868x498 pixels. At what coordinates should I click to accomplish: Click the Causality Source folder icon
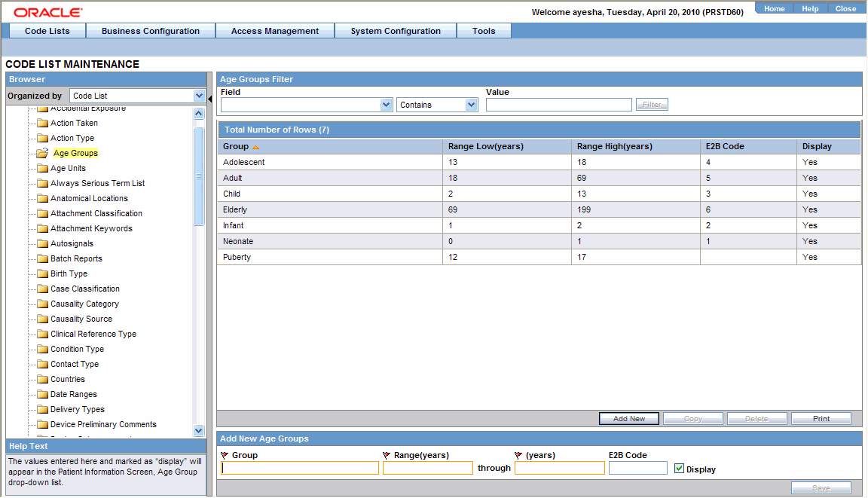point(43,319)
